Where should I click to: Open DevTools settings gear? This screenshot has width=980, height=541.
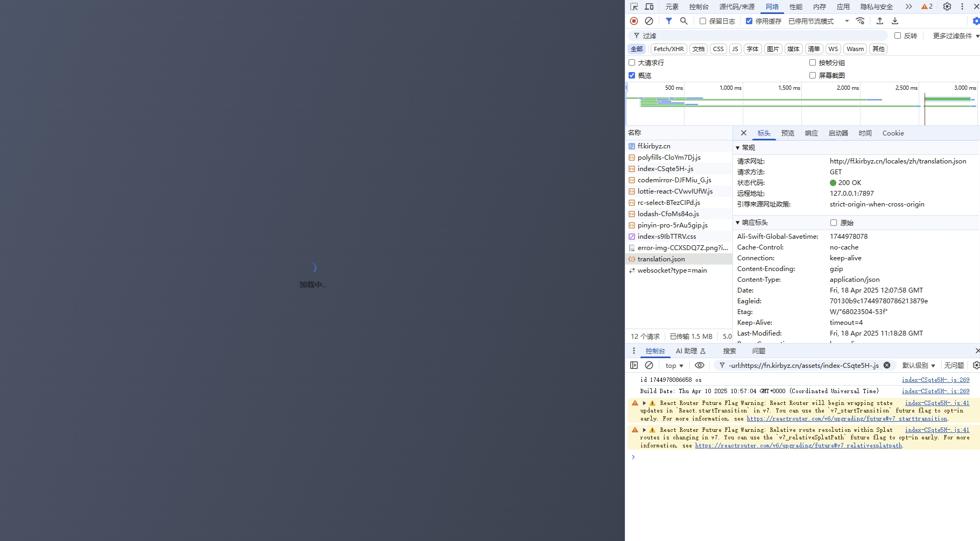(x=947, y=6)
